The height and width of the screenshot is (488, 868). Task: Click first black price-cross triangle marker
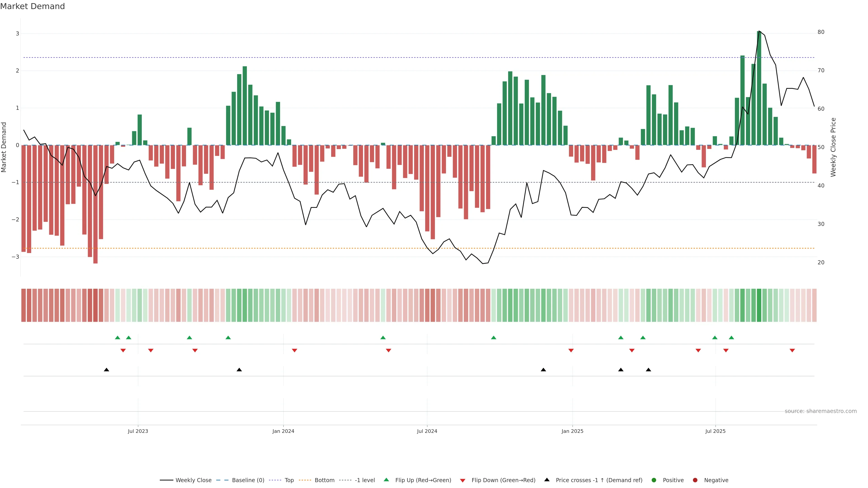click(106, 369)
